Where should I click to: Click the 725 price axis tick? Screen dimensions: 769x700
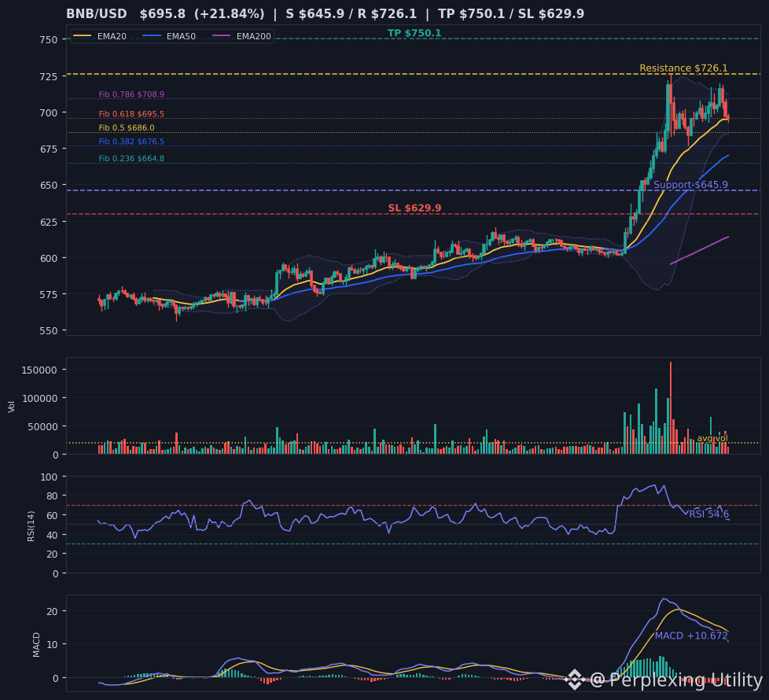pyautogui.click(x=48, y=76)
